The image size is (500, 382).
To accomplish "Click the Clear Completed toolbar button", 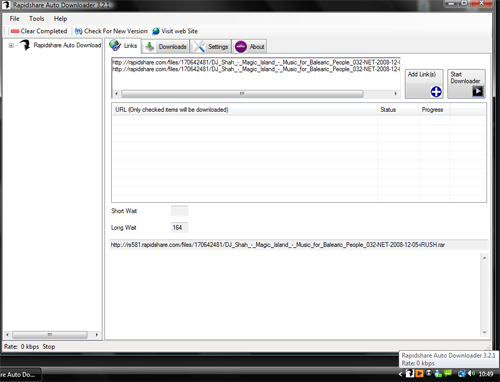I will 39,31.
